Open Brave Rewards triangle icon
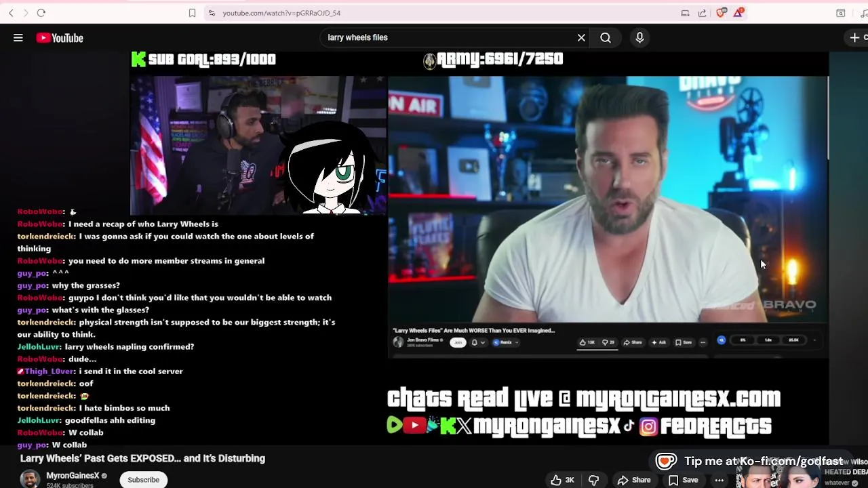The image size is (868, 488). 738,13
